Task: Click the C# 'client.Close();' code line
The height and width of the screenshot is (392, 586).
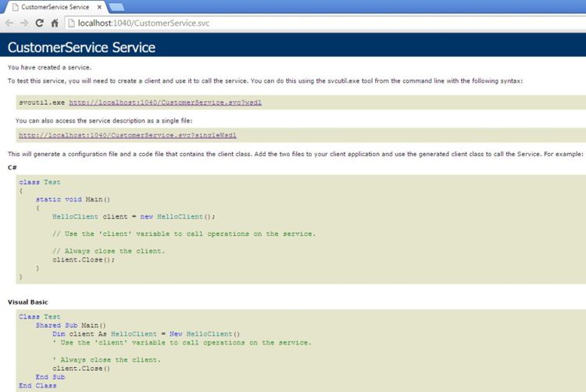Action: tap(84, 259)
